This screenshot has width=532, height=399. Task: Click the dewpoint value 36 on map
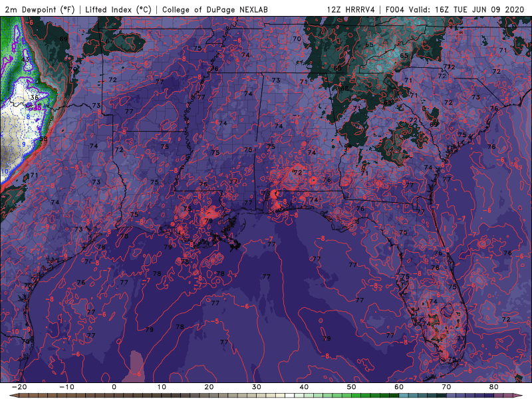click(x=35, y=97)
